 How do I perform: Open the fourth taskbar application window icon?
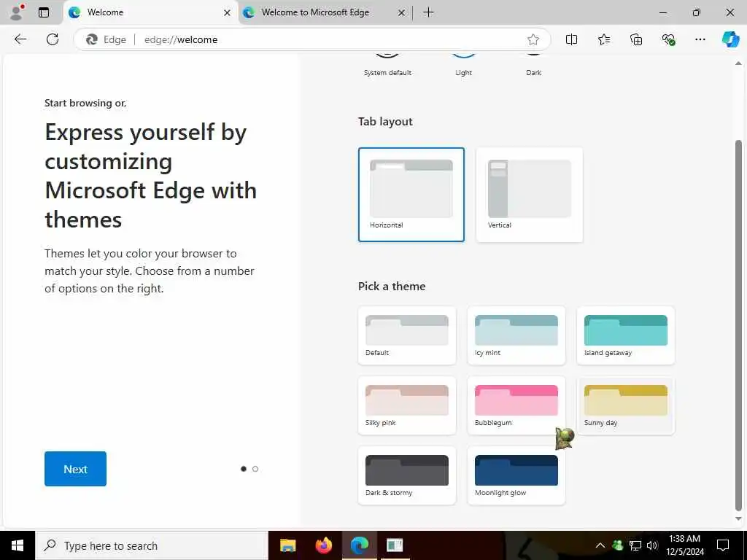pos(395,545)
